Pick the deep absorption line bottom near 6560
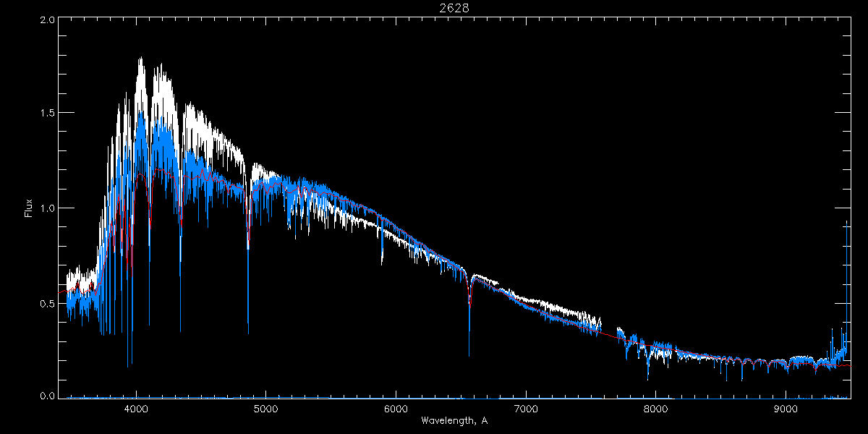 [x=469, y=355]
